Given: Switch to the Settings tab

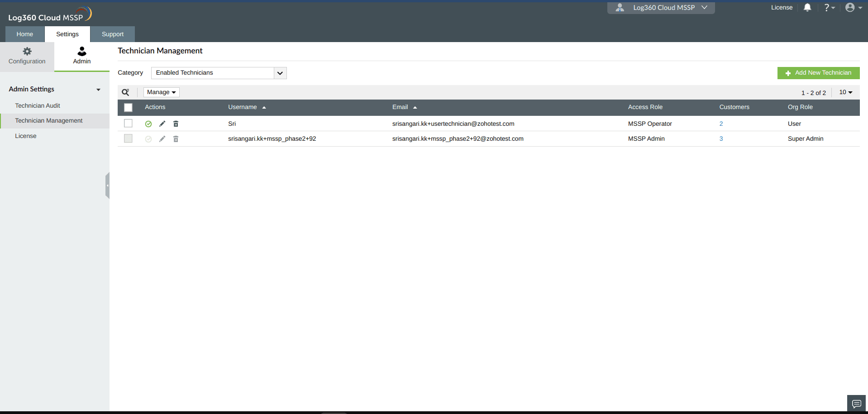Looking at the screenshot, I should (x=67, y=34).
